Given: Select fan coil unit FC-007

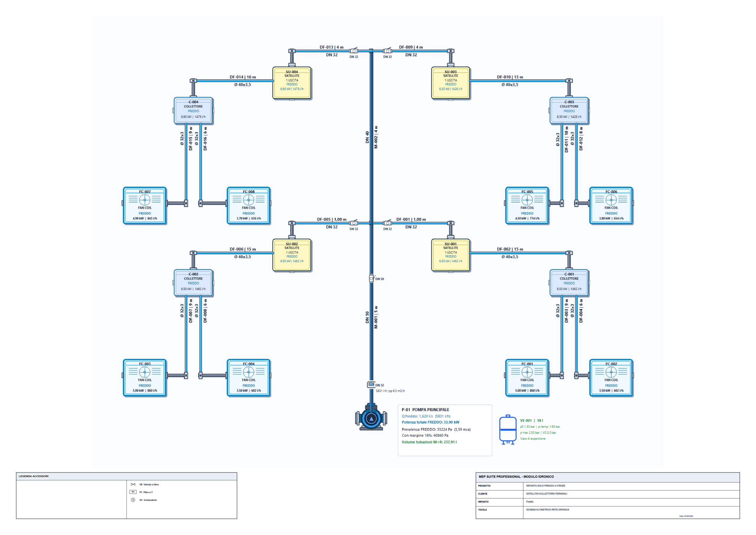Looking at the screenshot, I should click(x=145, y=206).
